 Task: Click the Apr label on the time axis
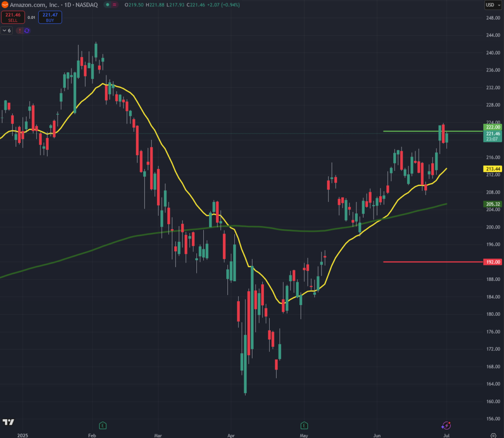pos(231,436)
